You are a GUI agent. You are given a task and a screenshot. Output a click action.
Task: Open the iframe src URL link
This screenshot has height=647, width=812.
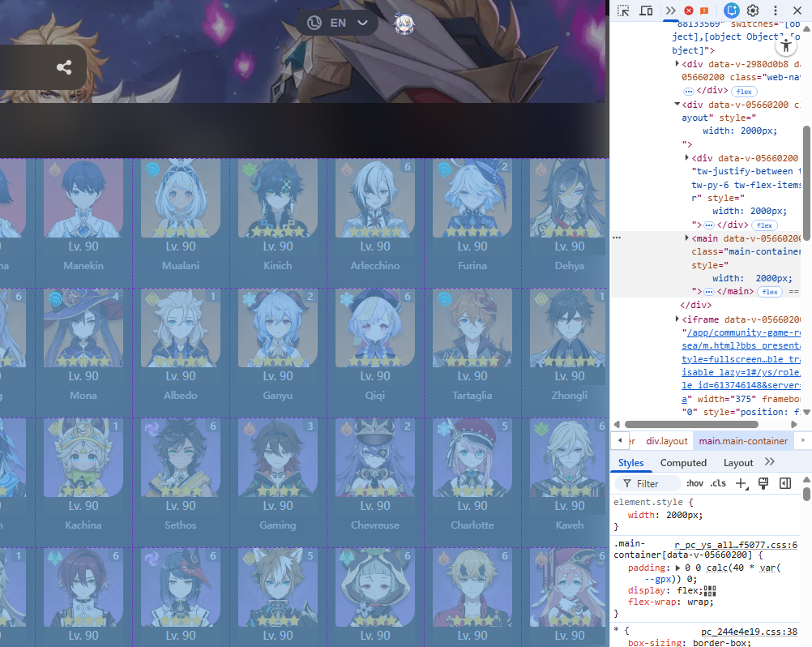tap(741, 366)
